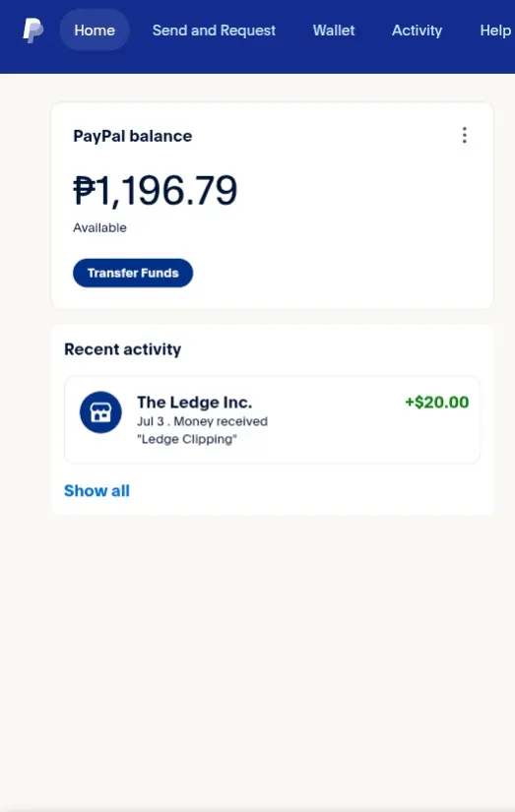Image resolution: width=515 pixels, height=812 pixels.
Task: Click the Money received status text
Action: click(221, 421)
